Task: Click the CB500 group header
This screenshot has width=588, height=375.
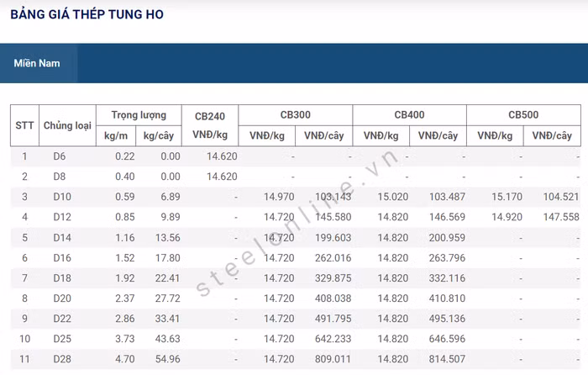Action: 523,115
